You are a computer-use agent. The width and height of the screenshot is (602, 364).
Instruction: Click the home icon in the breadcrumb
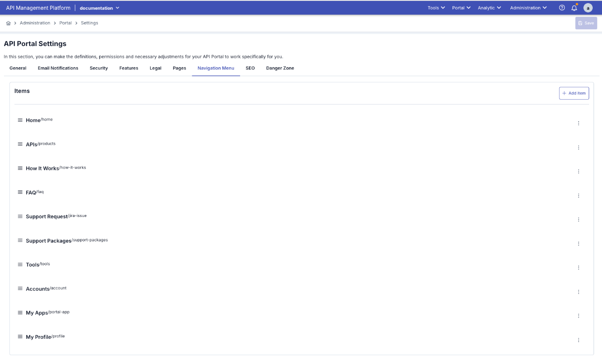[8, 23]
